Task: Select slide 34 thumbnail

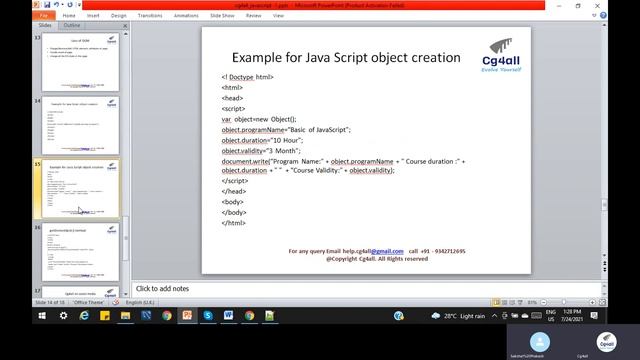Action: (x=80, y=125)
